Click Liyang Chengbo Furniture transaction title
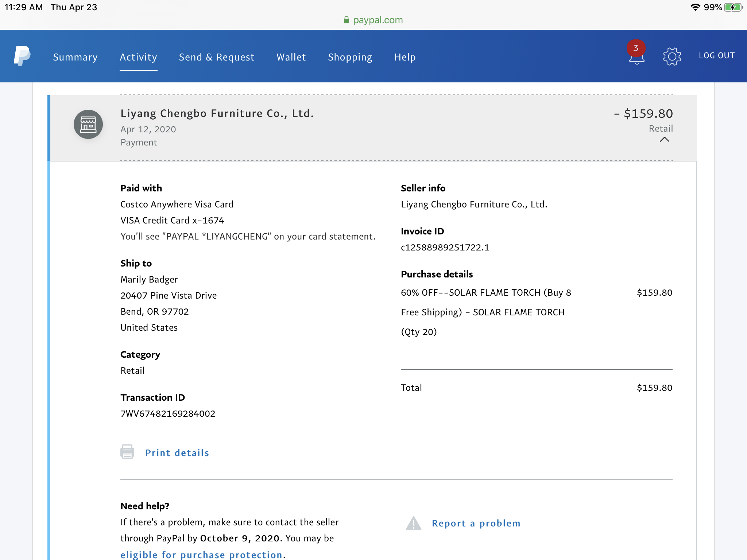The image size is (747, 560). 217,113
